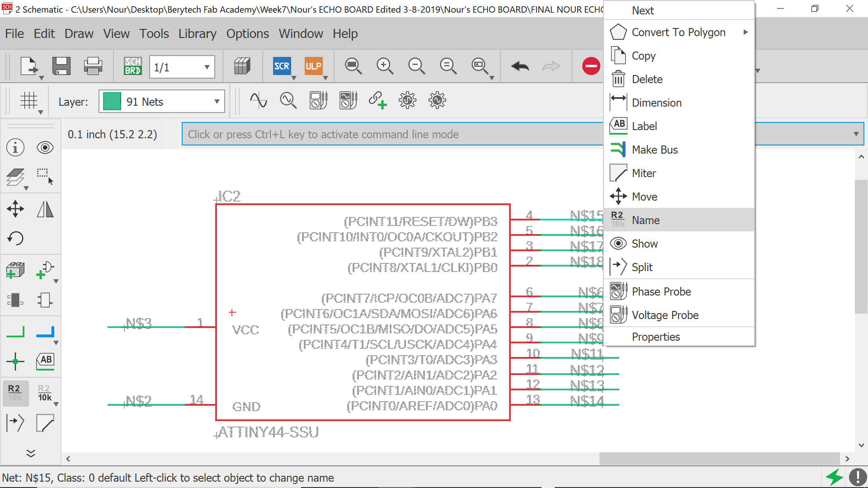Image resolution: width=868 pixels, height=488 pixels.
Task: Choose Name from the context menu
Action: (x=646, y=220)
